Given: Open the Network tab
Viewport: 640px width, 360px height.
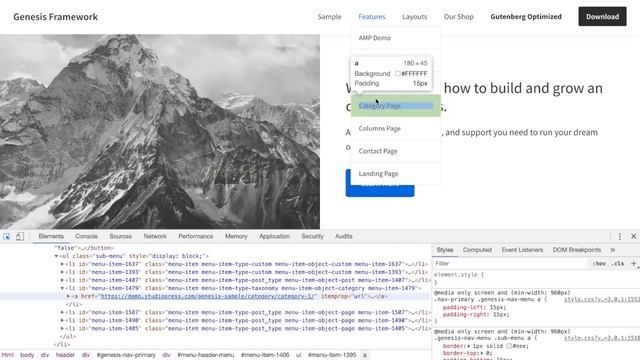Looking at the screenshot, I should click(155, 236).
